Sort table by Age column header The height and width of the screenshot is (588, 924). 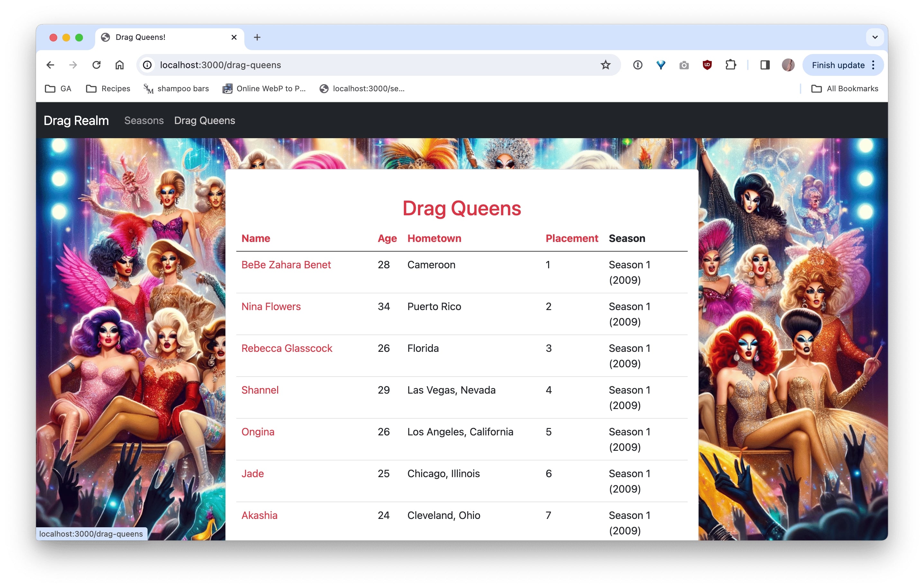(387, 238)
